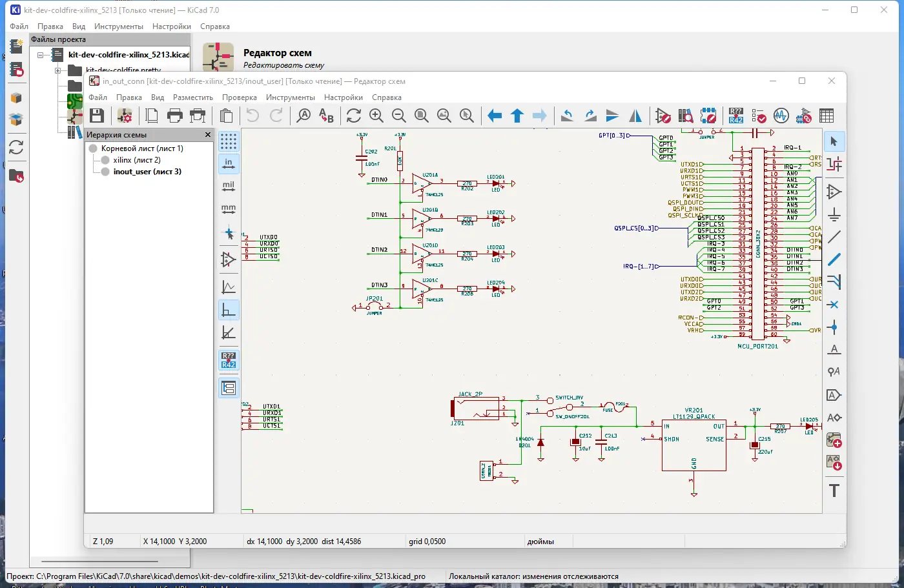This screenshot has width=904, height=588.
Task: Switch units to millimeters
Action: [229, 210]
